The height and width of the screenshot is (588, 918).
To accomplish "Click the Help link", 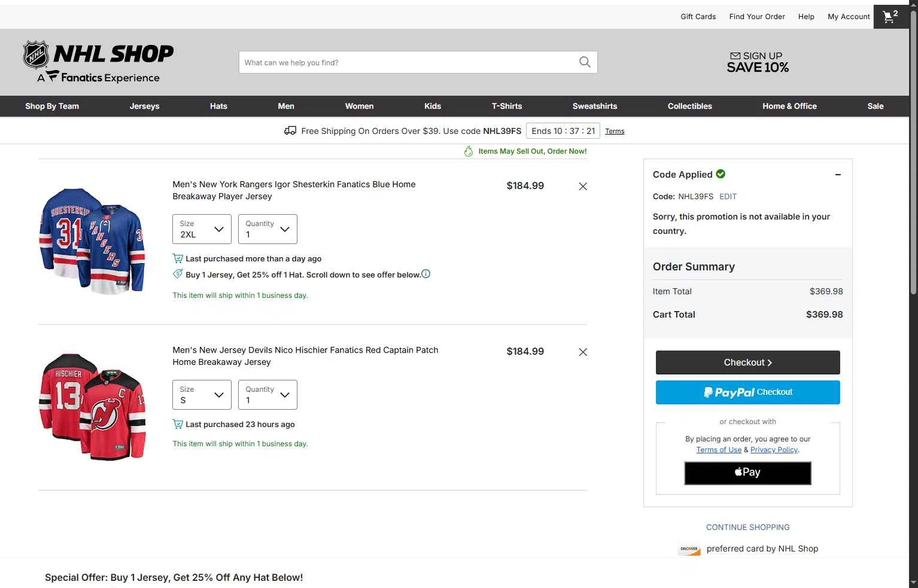I will coord(806,17).
